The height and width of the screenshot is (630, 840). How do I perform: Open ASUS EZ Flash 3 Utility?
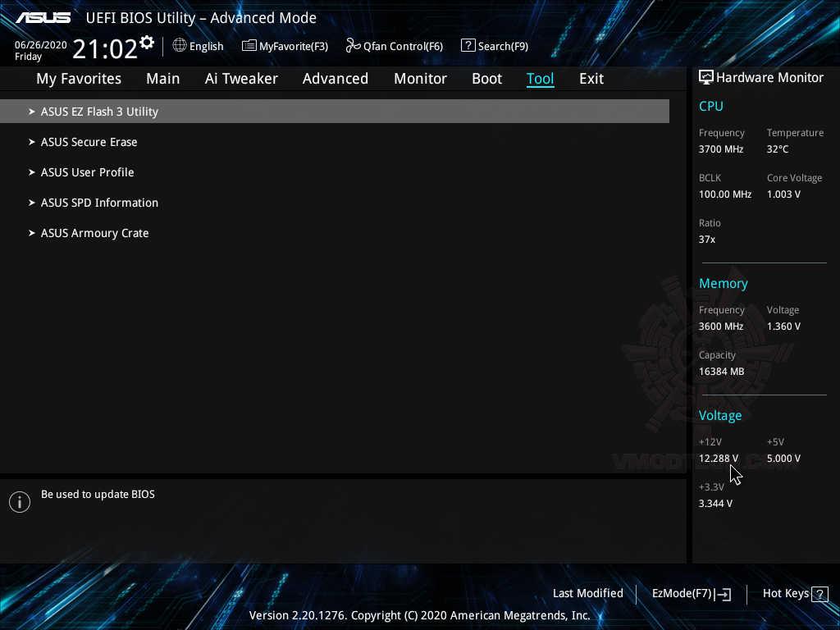335,112
